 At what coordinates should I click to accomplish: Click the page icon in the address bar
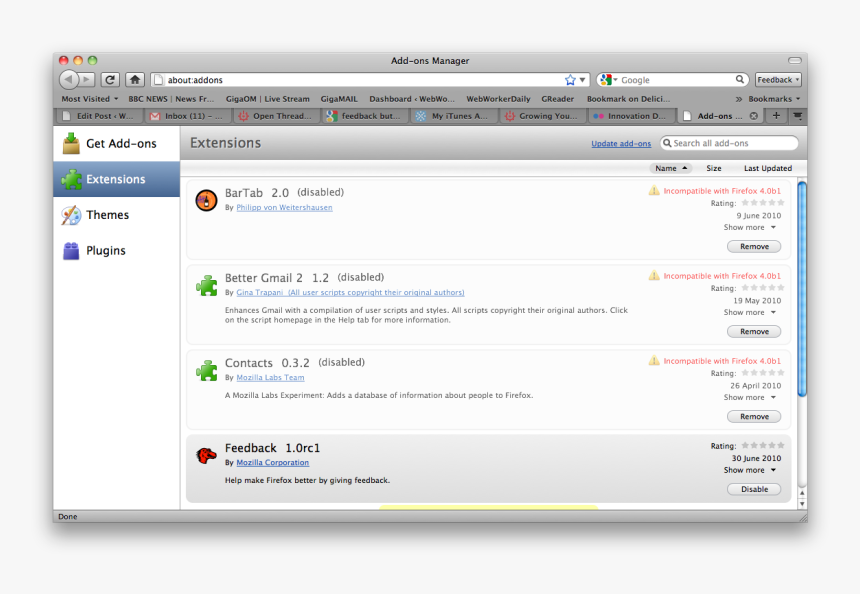point(159,80)
